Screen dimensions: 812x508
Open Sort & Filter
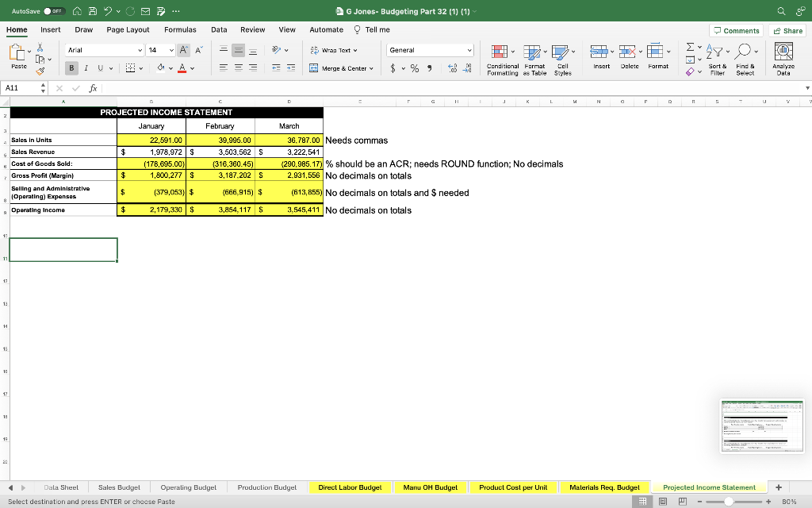coord(717,60)
